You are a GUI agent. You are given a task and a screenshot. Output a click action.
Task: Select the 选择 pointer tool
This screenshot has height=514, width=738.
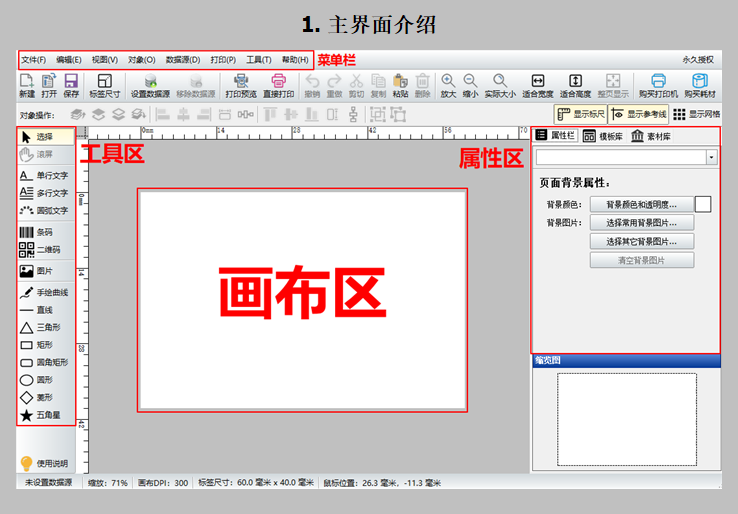pos(46,137)
